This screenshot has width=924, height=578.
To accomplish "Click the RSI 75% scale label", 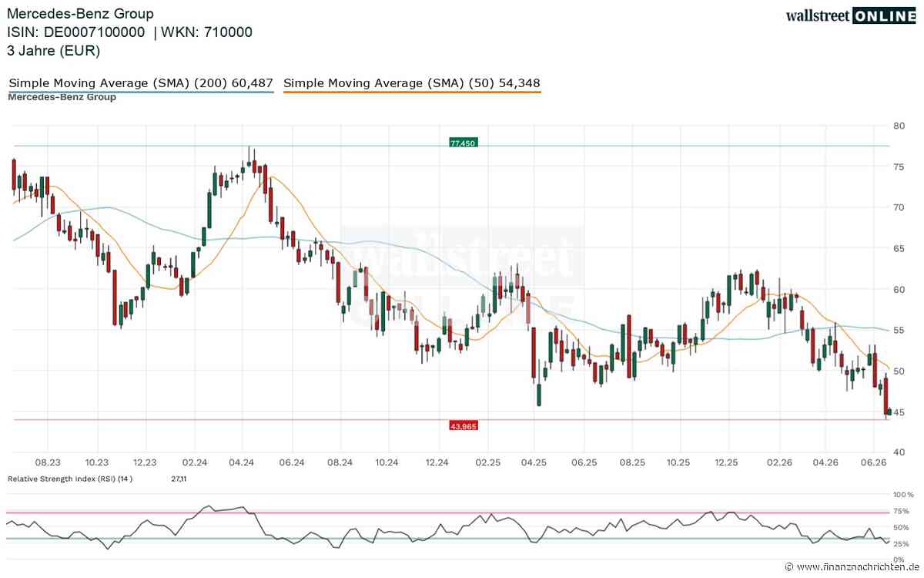I will click(x=901, y=511).
